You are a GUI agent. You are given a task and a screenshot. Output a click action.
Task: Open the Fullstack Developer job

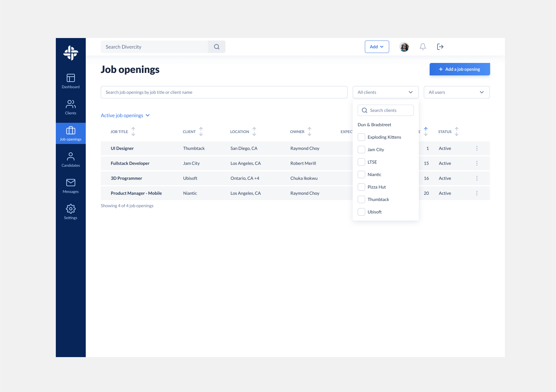pyautogui.click(x=130, y=163)
